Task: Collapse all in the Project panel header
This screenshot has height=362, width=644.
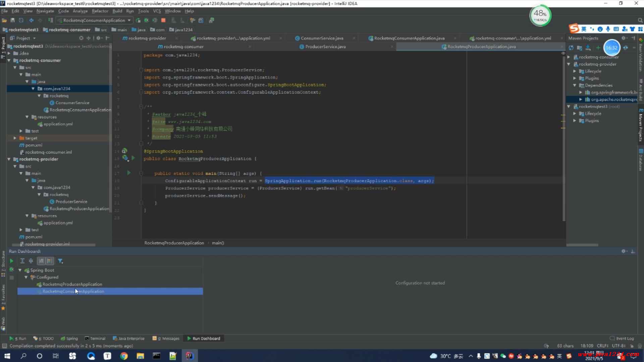Action: click(x=89, y=38)
